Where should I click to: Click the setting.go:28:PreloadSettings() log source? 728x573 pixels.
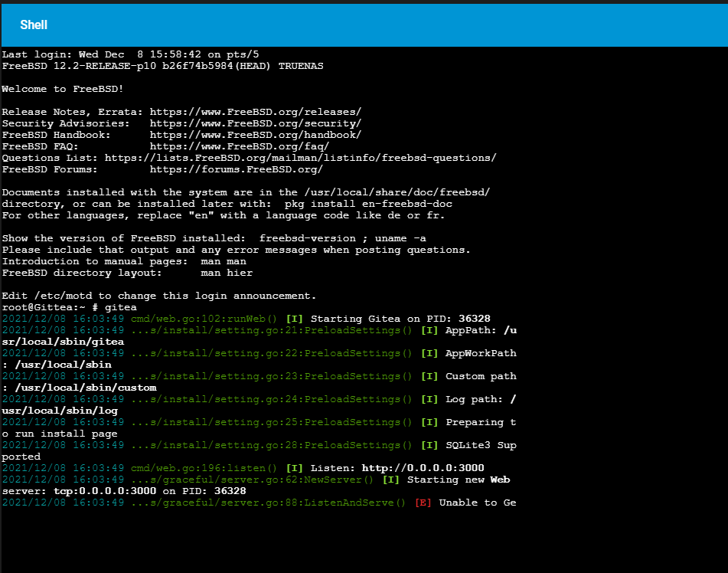click(272, 445)
